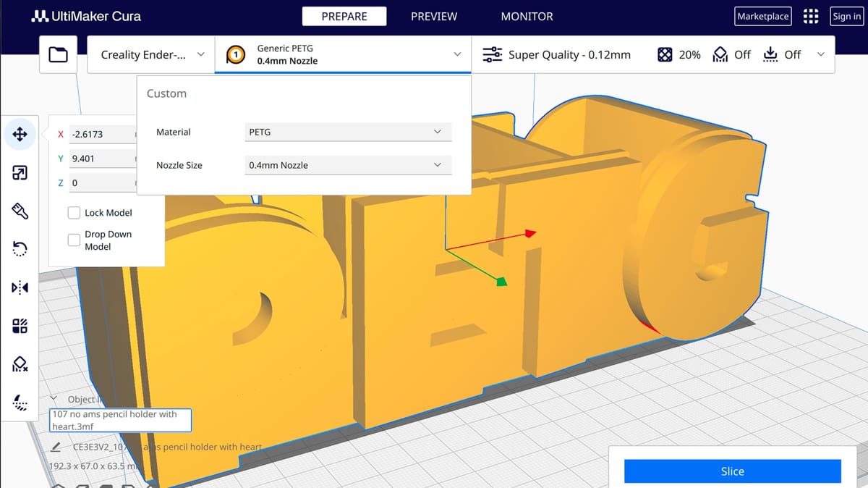
Task: Click the blue Slice button
Action: click(x=733, y=471)
